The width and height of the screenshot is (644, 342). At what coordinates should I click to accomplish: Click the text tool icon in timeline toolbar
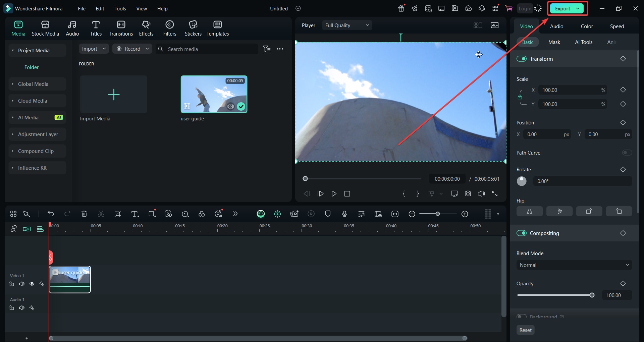pyautogui.click(x=135, y=214)
